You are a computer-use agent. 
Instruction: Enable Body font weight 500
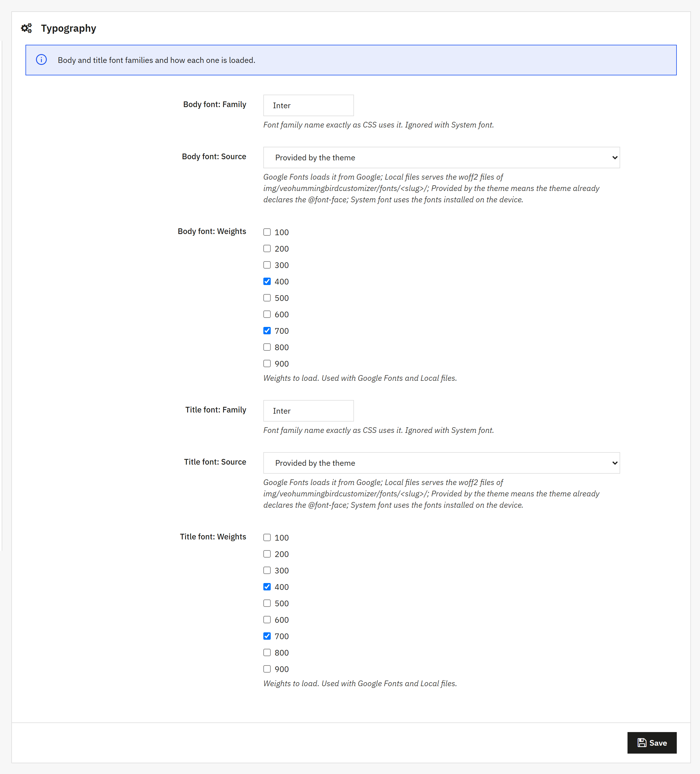(x=267, y=298)
